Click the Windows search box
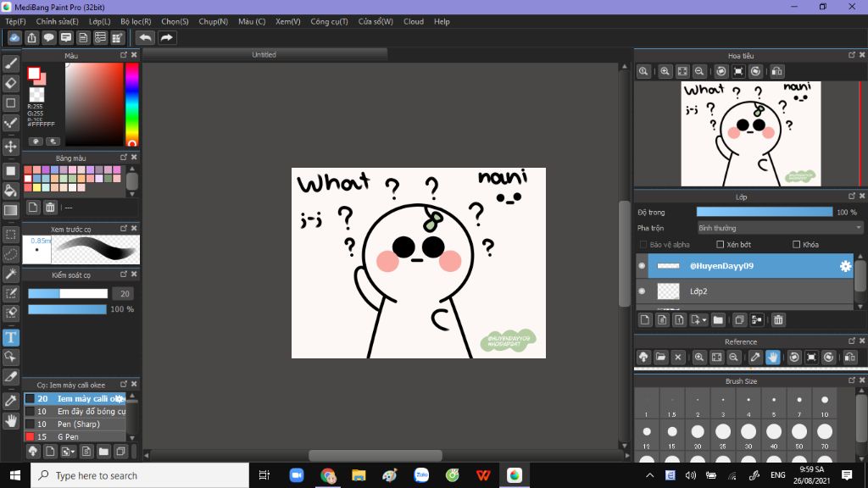 click(x=140, y=475)
